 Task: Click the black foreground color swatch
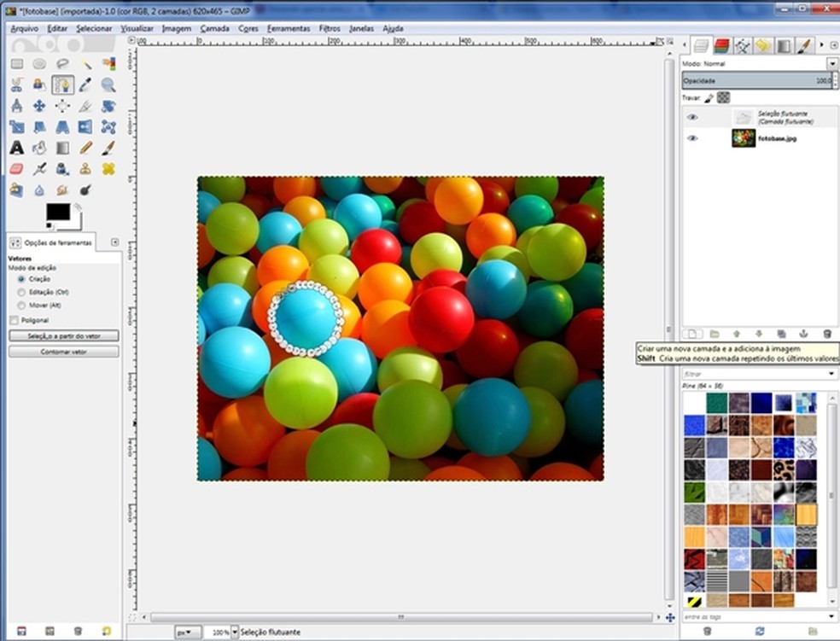click(57, 211)
